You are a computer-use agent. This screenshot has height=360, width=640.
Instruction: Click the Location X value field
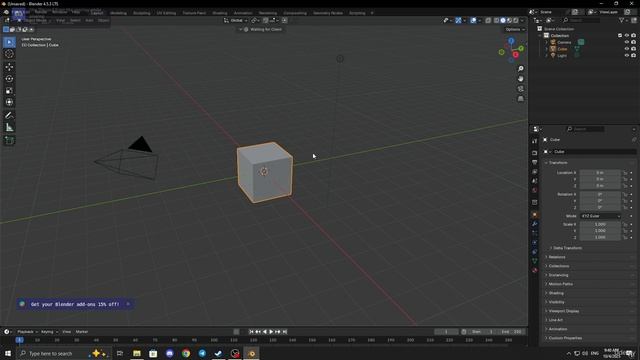[x=600, y=173]
